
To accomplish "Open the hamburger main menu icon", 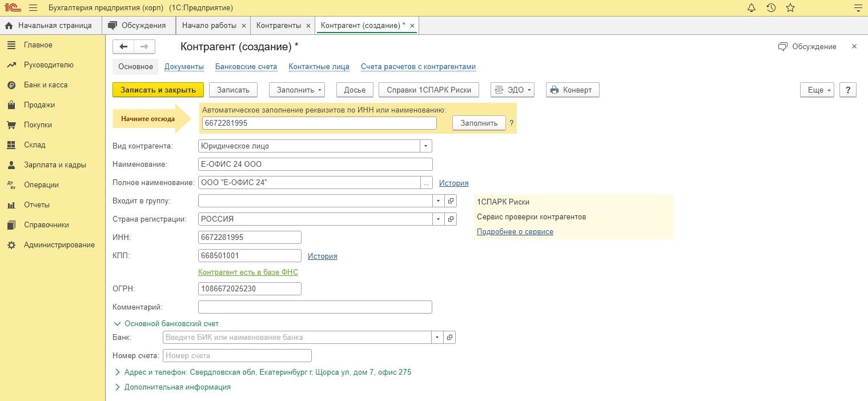I will click(33, 8).
